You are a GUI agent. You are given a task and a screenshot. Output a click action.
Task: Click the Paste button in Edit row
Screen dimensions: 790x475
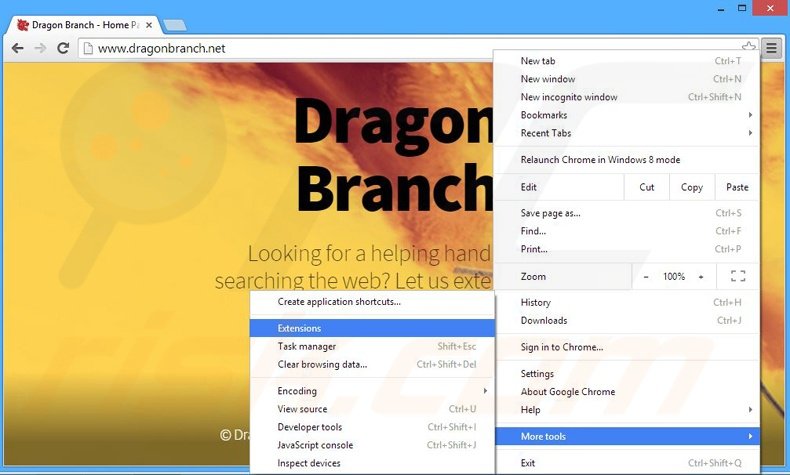[737, 187]
